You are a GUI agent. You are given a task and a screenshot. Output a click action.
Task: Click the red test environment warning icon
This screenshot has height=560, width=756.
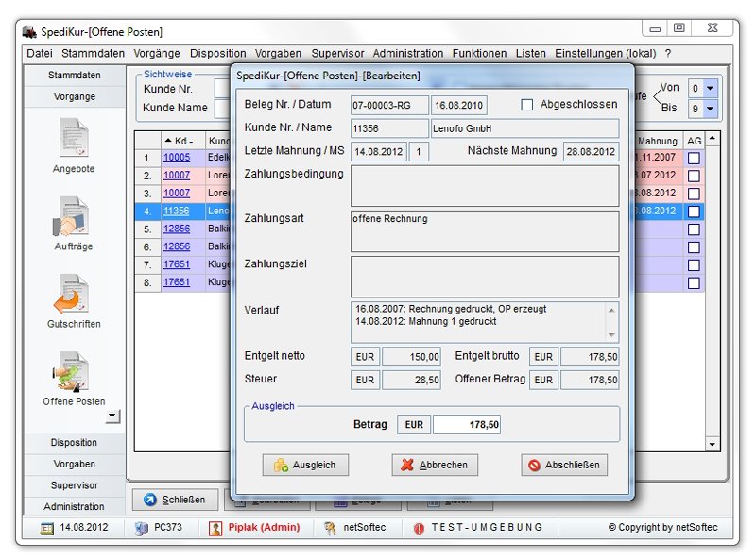419,528
